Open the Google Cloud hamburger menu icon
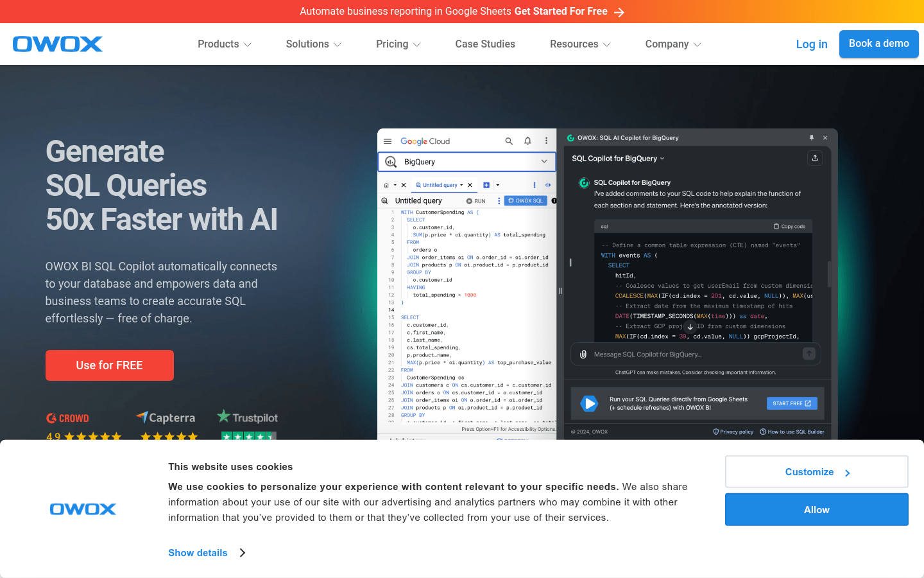 point(388,141)
